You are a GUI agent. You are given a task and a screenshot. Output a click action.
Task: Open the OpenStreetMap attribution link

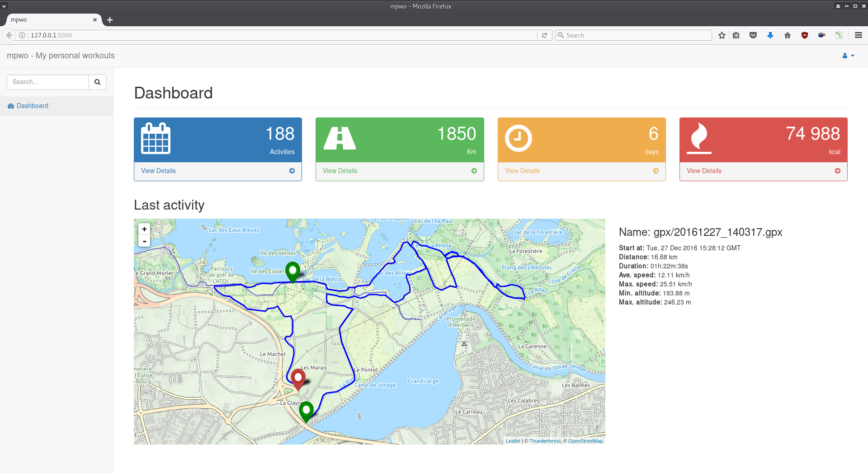(x=585, y=441)
